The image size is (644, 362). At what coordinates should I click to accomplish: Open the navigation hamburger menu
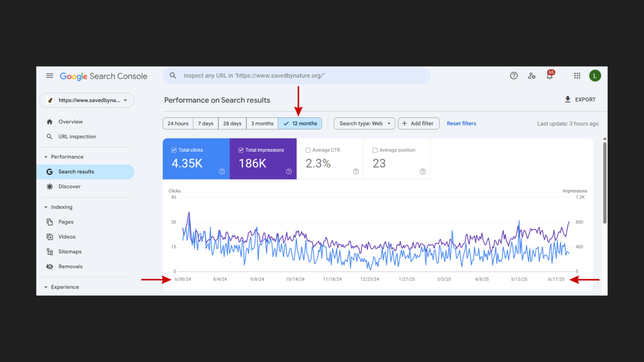49,76
